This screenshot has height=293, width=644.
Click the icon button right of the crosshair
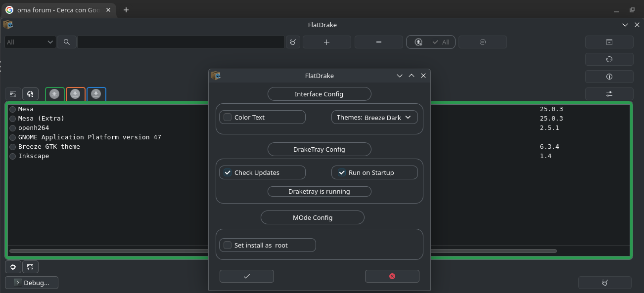tap(30, 267)
